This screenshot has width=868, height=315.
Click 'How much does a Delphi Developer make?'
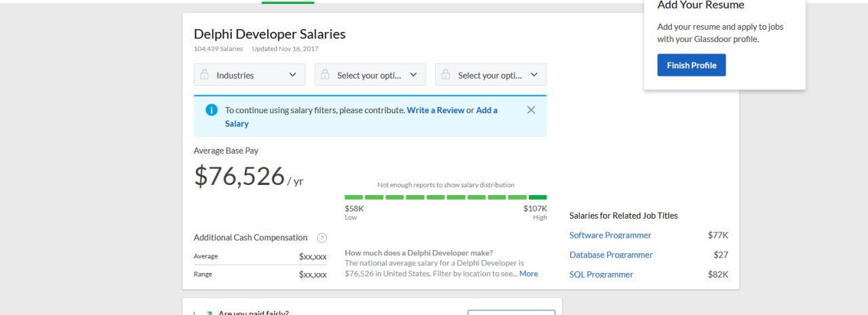[419, 253]
